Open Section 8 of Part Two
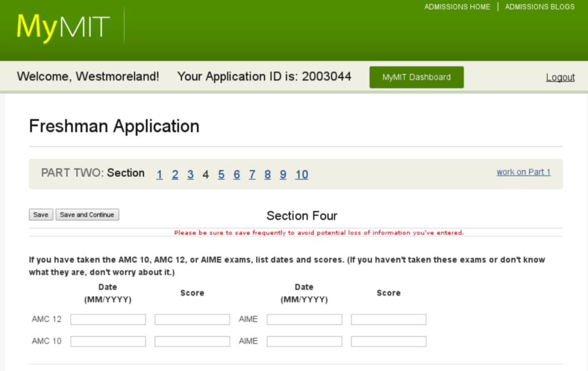 [267, 175]
